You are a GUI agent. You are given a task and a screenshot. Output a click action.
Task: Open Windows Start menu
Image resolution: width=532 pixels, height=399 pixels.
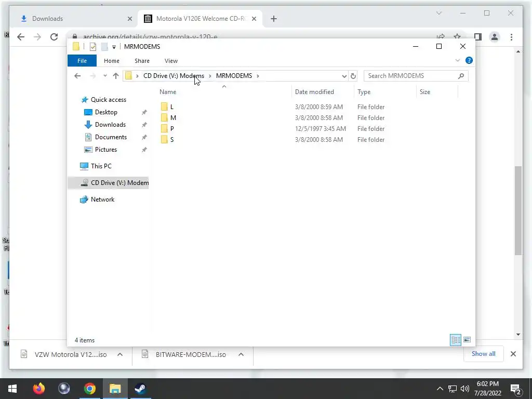(12, 389)
